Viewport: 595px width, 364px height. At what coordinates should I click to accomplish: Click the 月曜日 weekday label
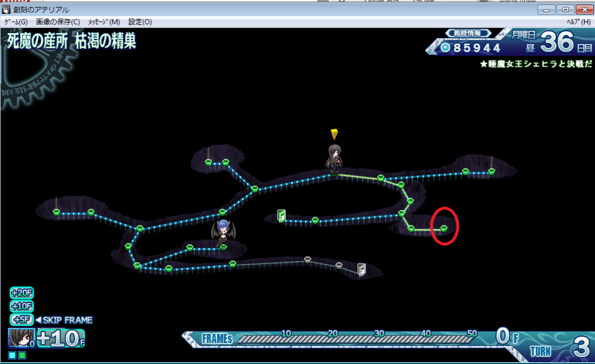[x=523, y=35]
